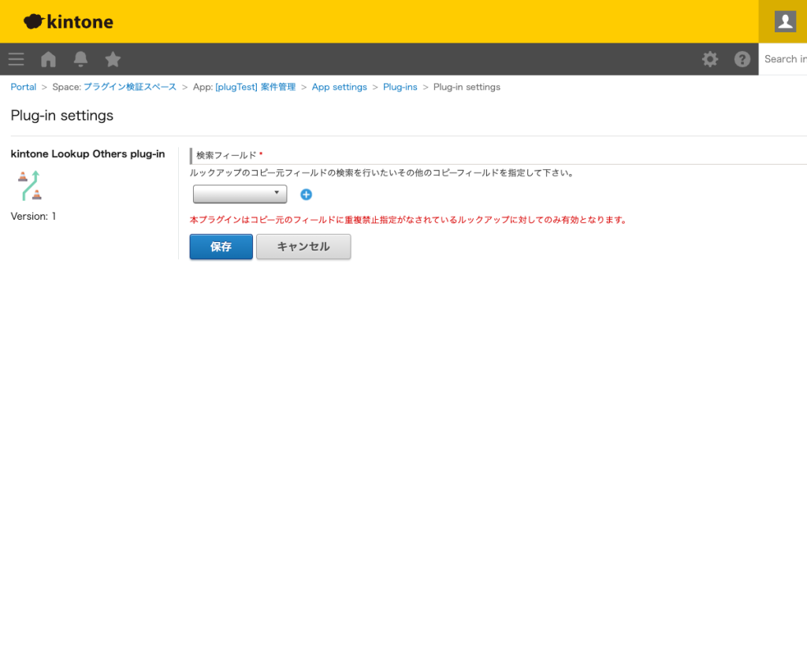
Task: Save the plugin settings with 保存
Action: tap(221, 247)
